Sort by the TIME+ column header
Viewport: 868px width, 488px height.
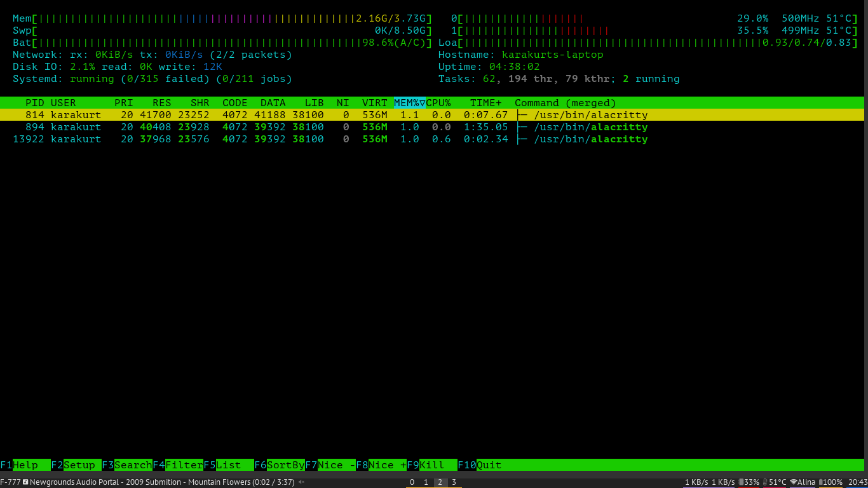pos(486,103)
